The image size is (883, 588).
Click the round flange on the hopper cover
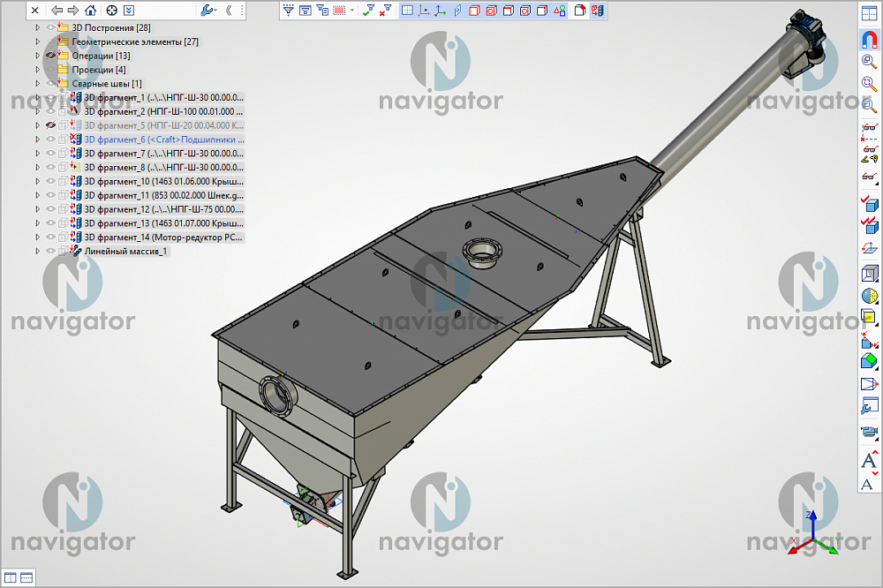pos(482,250)
